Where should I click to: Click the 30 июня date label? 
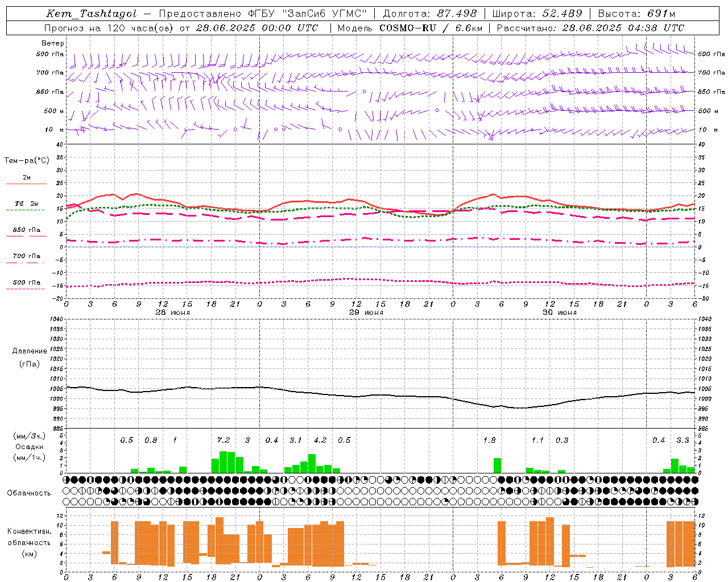[560, 313]
